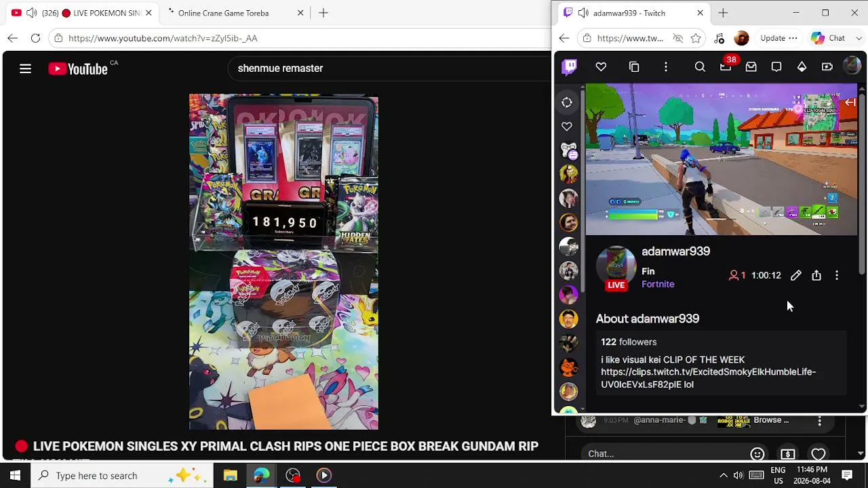
Task: Open the clips.twitch.tv clip link
Action: [708, 378]
